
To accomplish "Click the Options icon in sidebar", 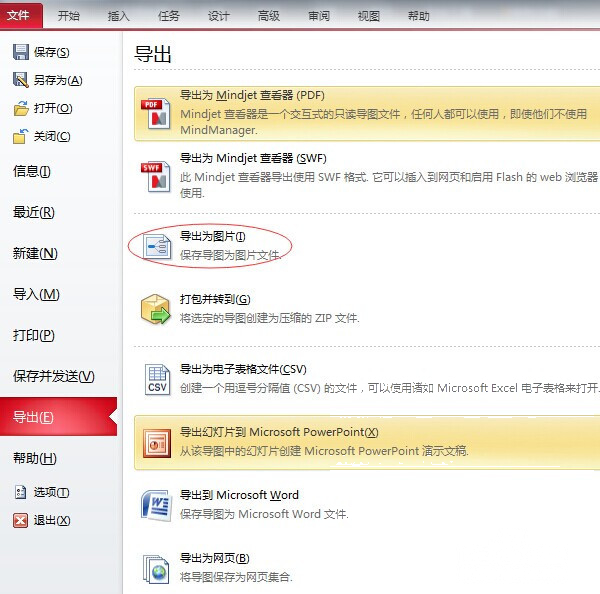I will coord(20,492).
